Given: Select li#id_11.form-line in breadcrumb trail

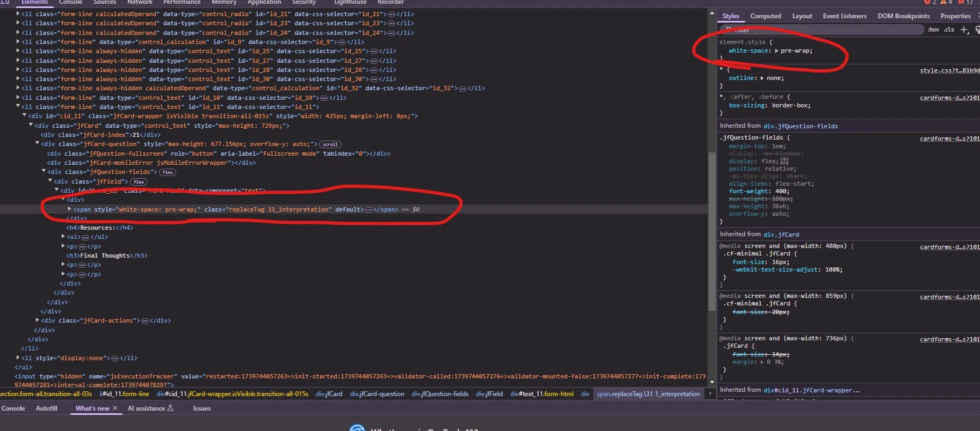Looking at the screenshot, I should [125, 394].
